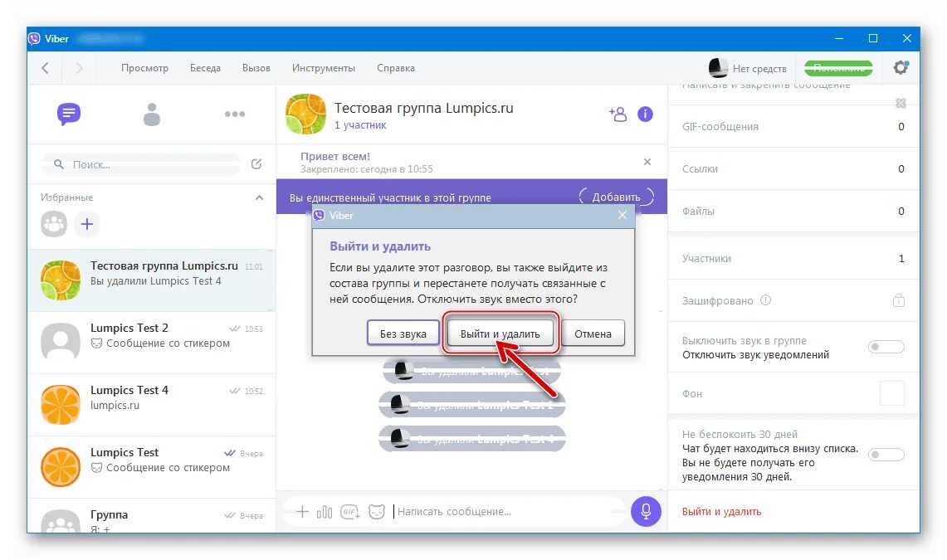Viewport: 947px width, 560px height.
Task: Minimize the Viber window
Action: (x=839, y=39)
